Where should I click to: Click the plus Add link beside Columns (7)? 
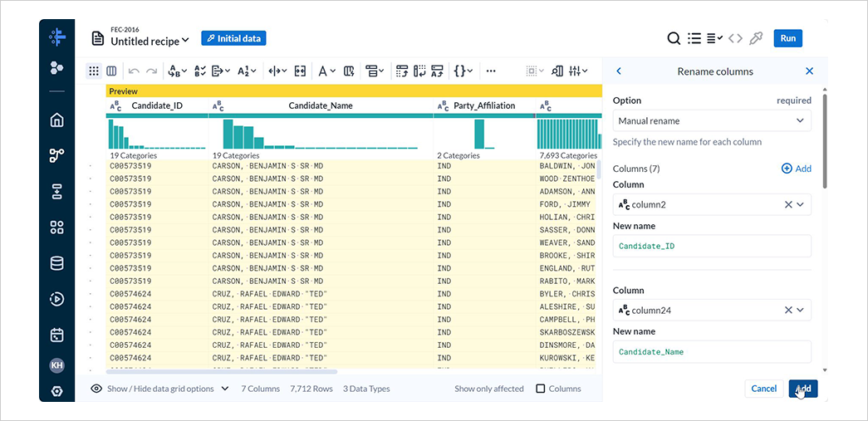pos(797,169)
